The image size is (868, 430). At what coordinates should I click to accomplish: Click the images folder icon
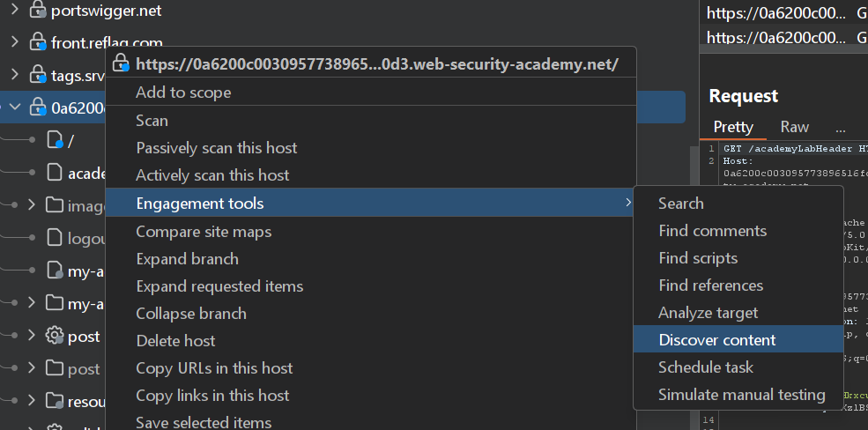55,205
